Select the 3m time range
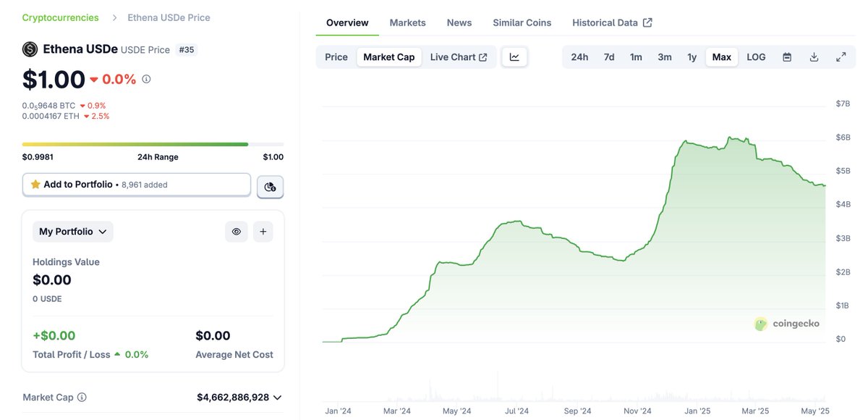Viewport: 868px width, 420px height. click(665, 57)
